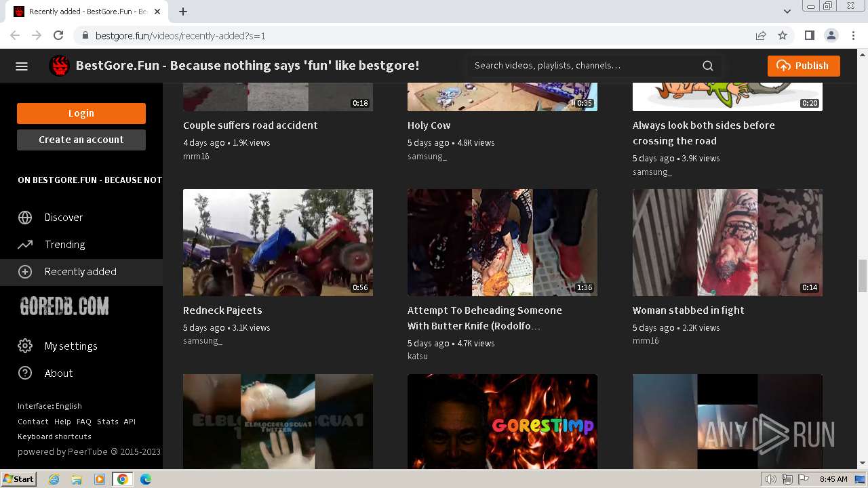
Task: Open the My settings menu item
Action: pos(81,346)
